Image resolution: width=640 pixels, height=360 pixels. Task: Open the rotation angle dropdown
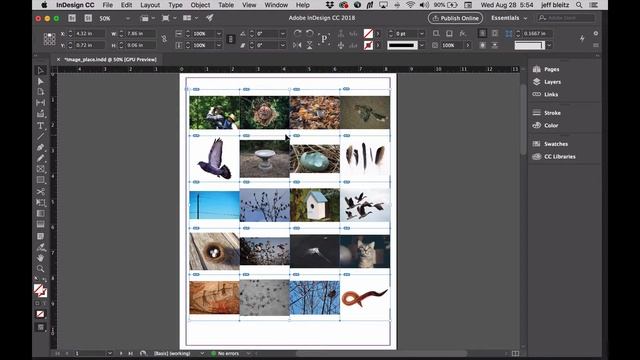(x=282, y=33)
